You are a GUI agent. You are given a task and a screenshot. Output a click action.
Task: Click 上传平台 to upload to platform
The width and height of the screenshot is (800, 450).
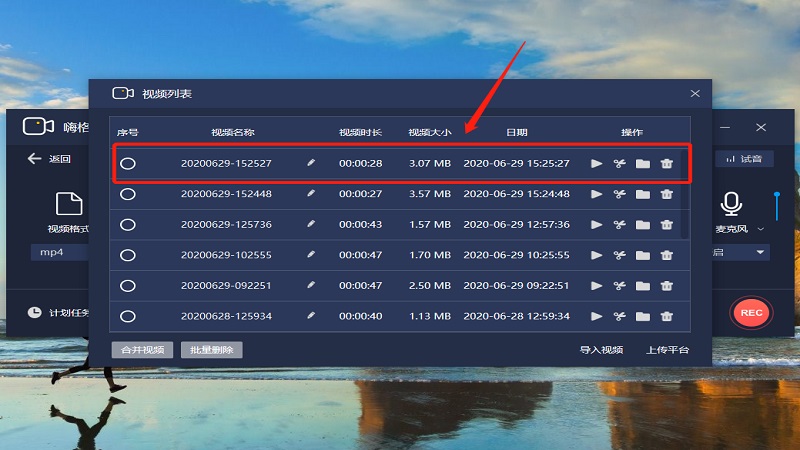click(x=667, y=350)
